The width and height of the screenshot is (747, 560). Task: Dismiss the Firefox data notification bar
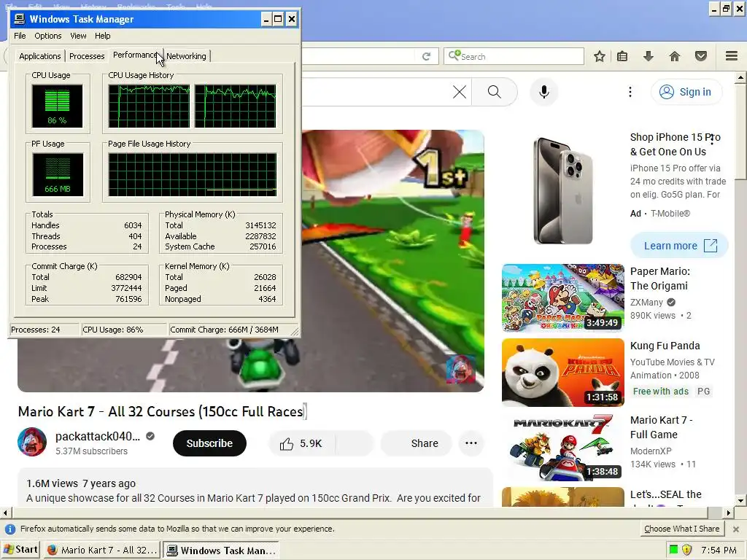coord(736,529)
